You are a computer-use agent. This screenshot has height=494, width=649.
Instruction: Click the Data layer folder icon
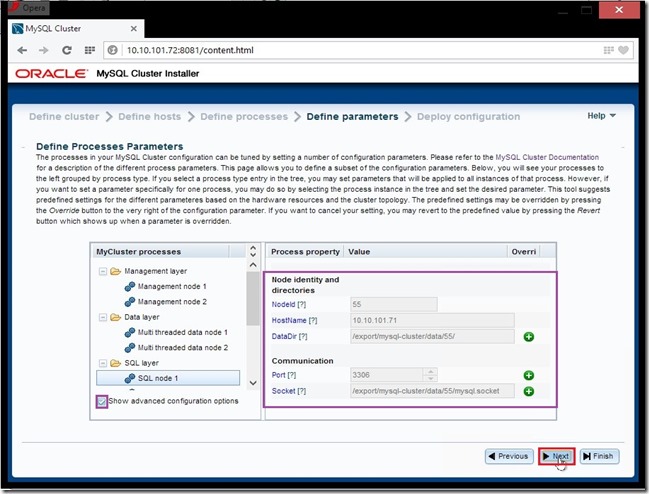[115, 317]
